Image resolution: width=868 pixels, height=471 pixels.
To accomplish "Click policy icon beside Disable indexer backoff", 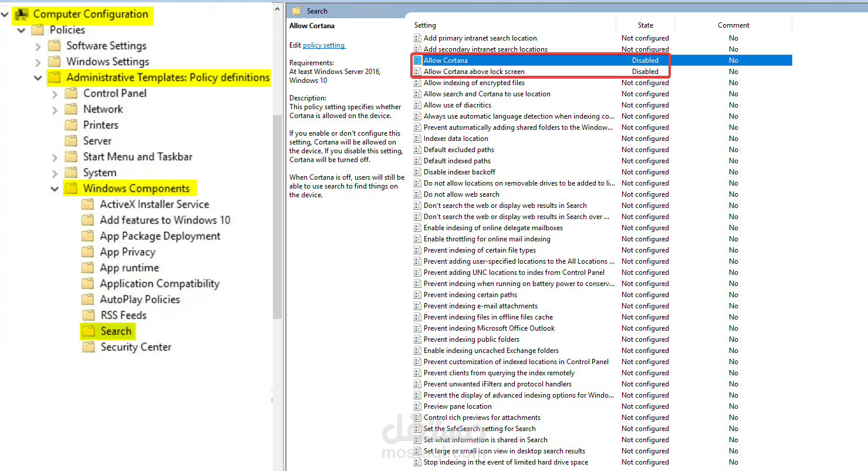I will pos(418,172).
